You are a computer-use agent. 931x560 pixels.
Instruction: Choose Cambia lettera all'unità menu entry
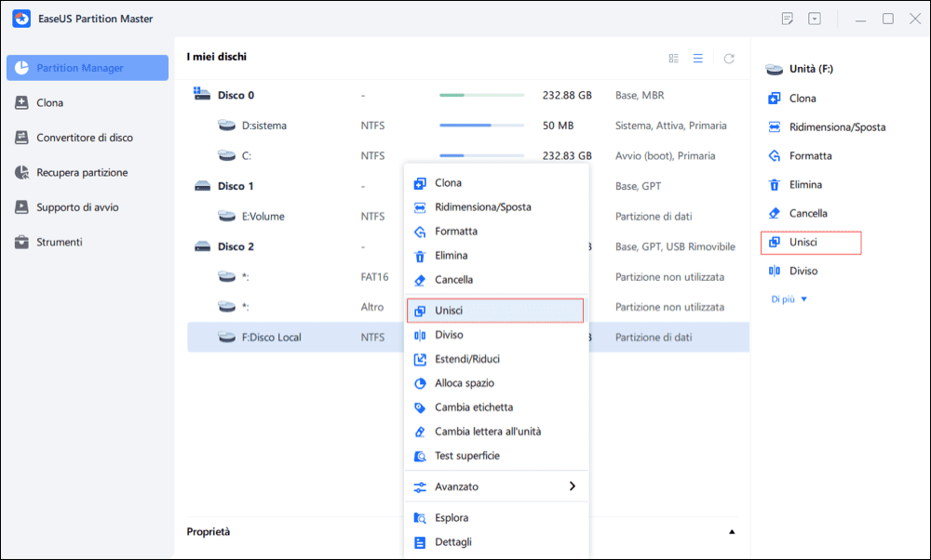496,432
